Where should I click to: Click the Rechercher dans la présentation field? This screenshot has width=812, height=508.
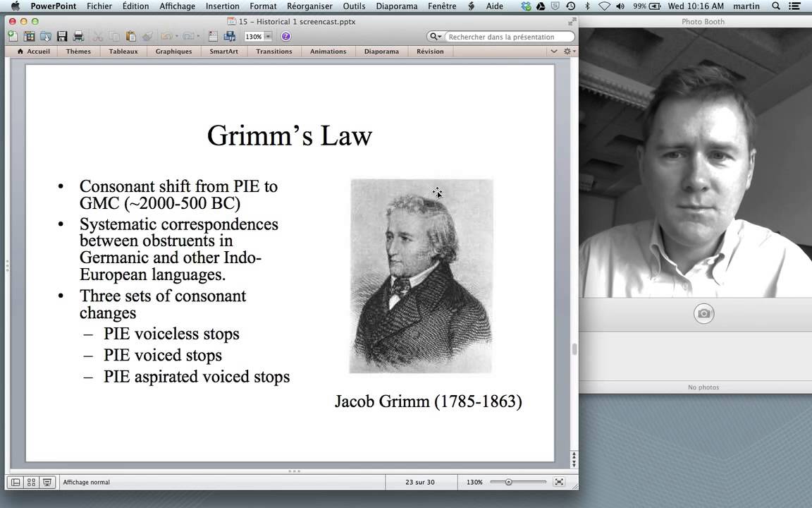click(x=510, y=37)
